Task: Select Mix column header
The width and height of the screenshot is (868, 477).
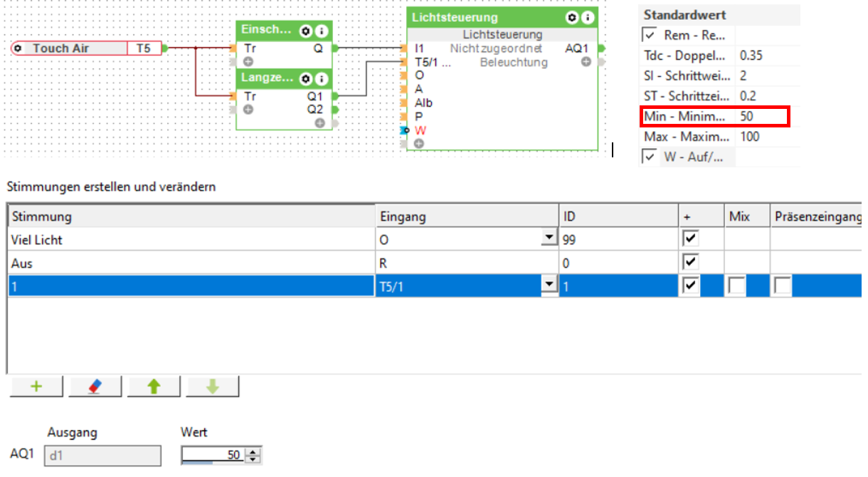Action: pyautogui.click(x=747, y=216)
